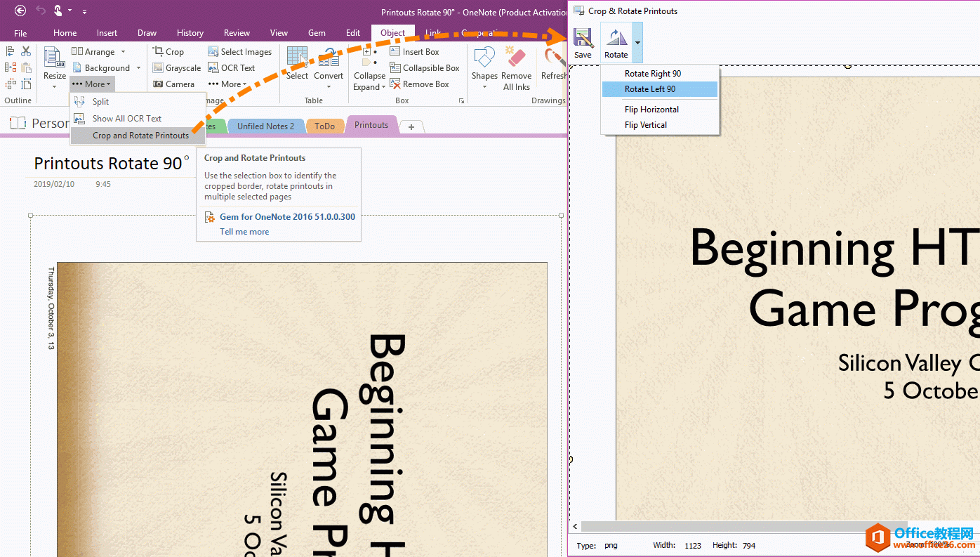This screenshot has height=557, width=980.
Task: Open the Background dropdown
Action: coord(106,67)
